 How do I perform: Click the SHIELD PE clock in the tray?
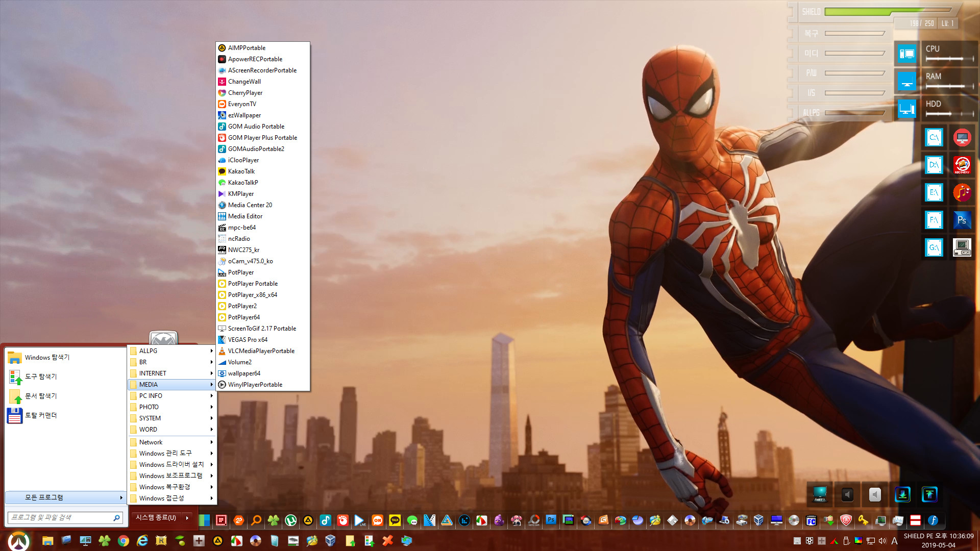coord(938,541)
